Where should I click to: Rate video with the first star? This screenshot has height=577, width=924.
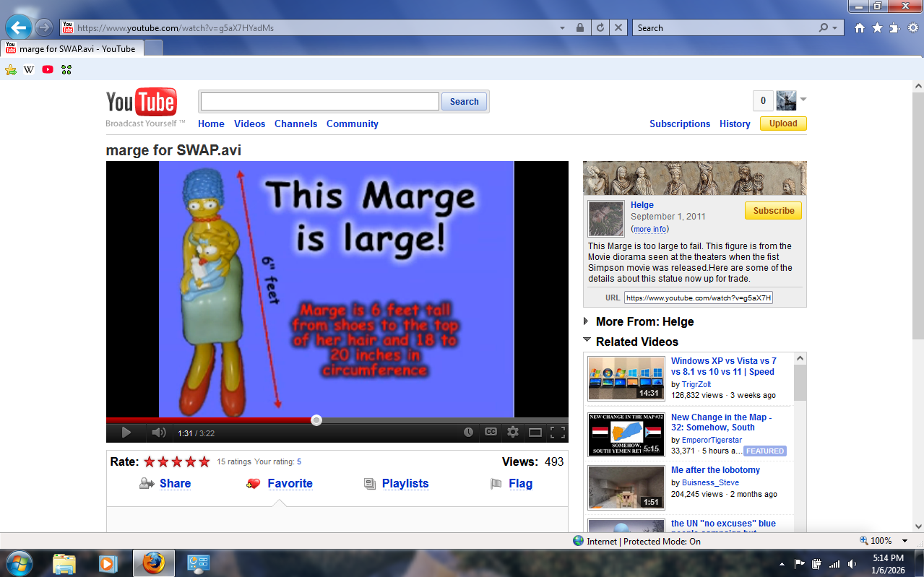point(150,461)
